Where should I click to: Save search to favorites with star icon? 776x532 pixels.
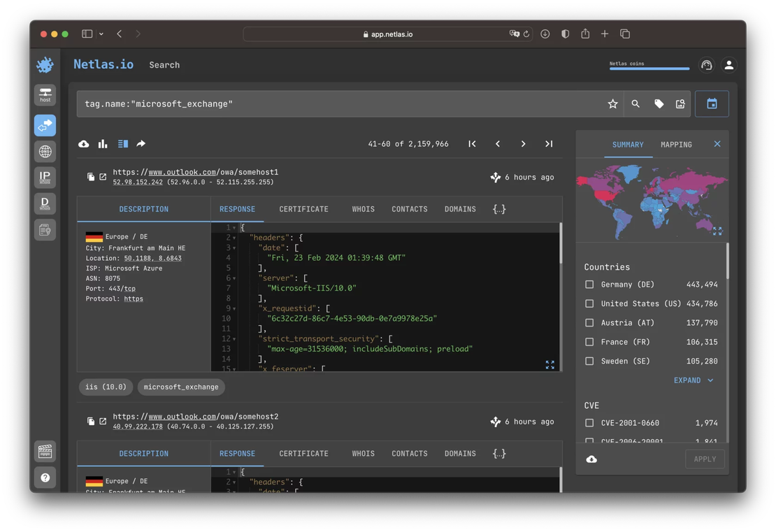tap(612, 103)
